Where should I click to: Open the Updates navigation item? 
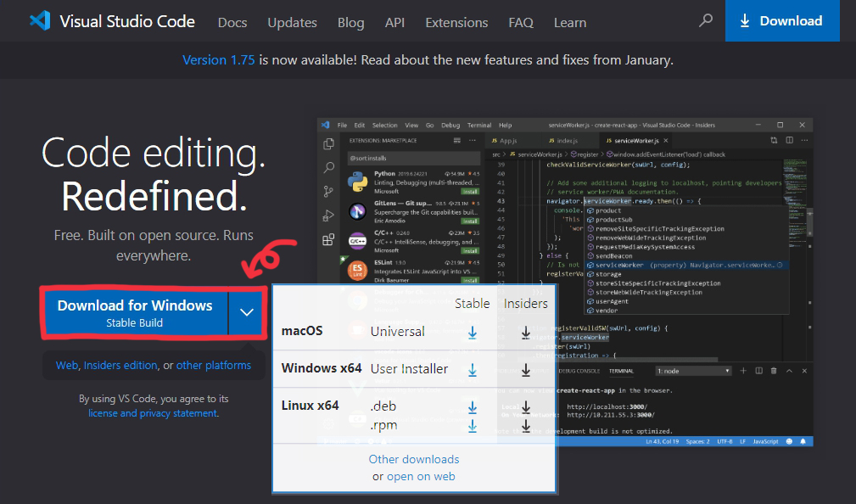292,22
